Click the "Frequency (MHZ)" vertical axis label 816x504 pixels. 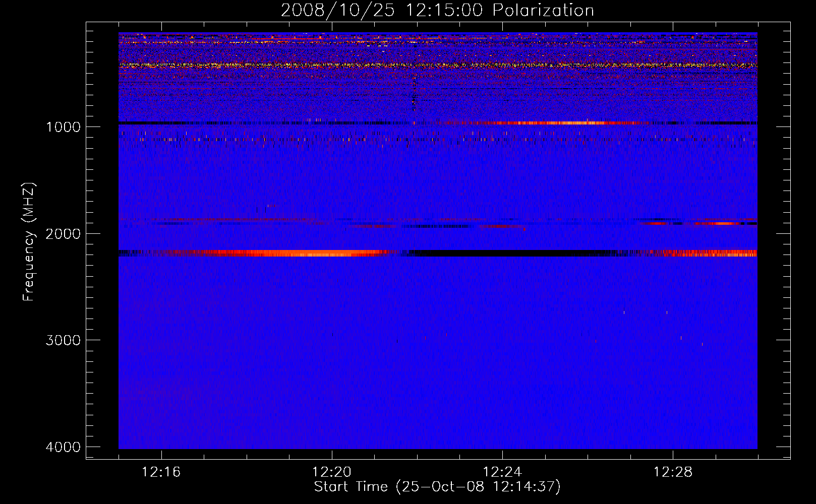pos(29,242)
